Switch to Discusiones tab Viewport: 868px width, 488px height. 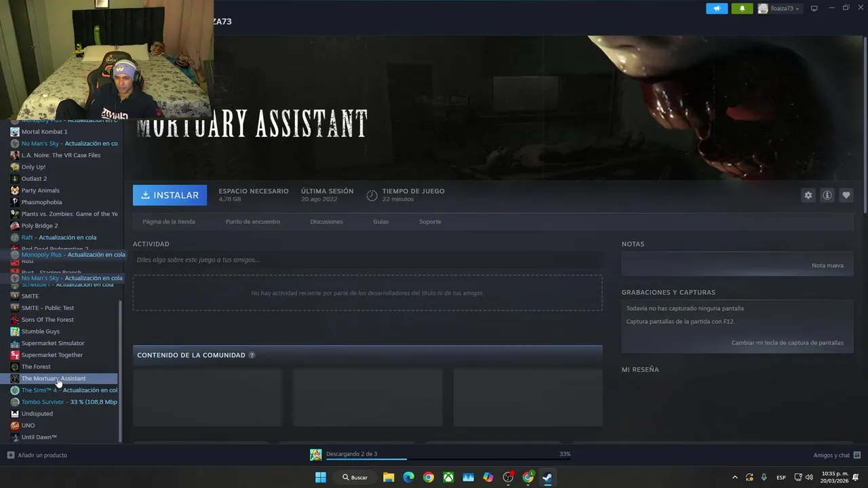coord(327,222)
